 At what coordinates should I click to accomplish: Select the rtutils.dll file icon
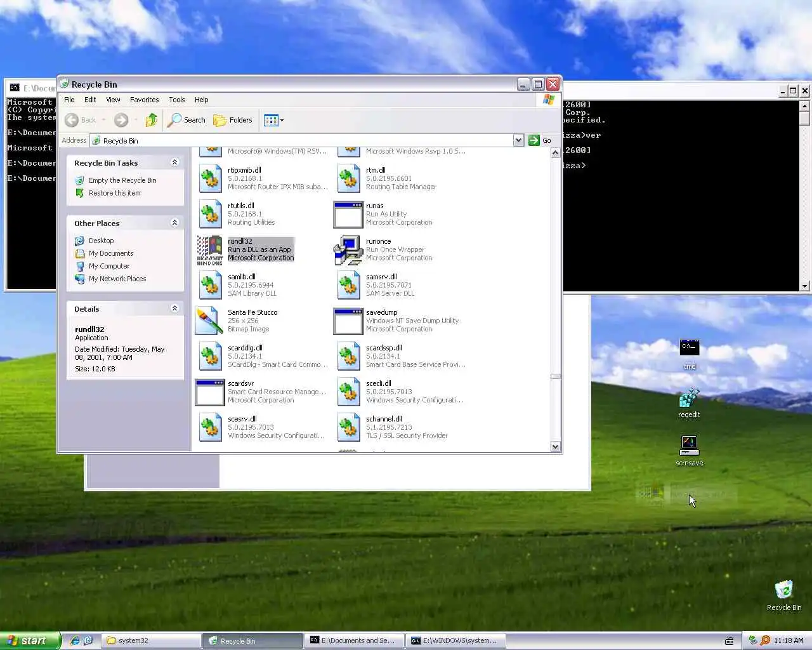click(x=210, y=215)
